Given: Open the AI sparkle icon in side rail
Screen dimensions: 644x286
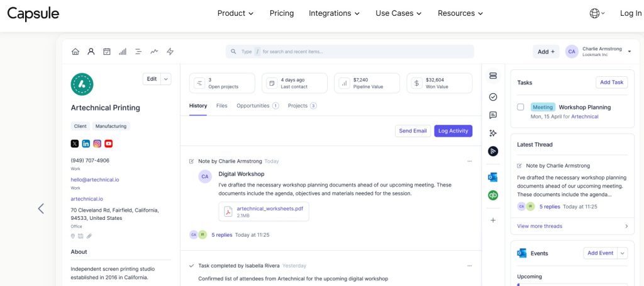Looking at the screenshot, I should 493,133.
